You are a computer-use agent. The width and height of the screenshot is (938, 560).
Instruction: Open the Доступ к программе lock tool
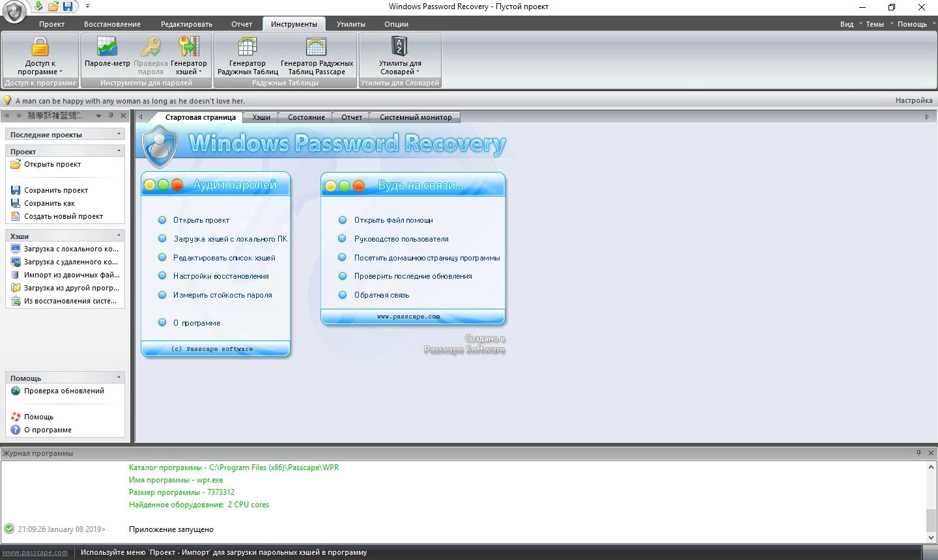tap(40, 56)
